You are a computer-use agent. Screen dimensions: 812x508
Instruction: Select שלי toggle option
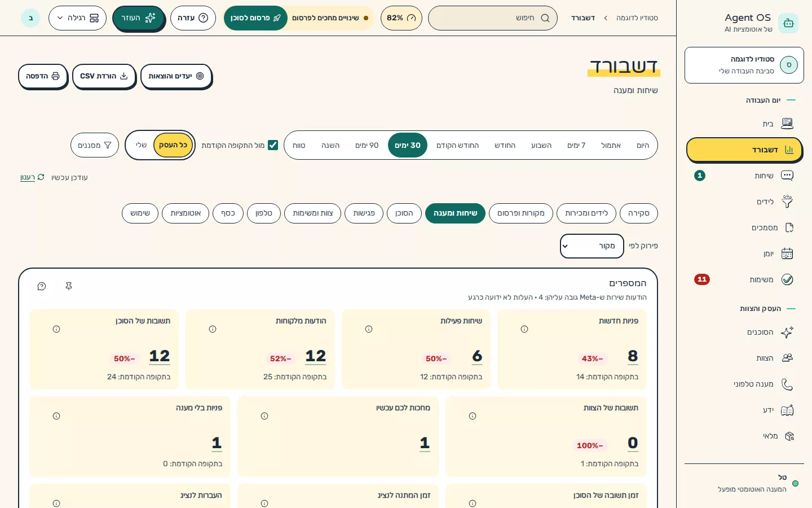(x=141, y=145)
